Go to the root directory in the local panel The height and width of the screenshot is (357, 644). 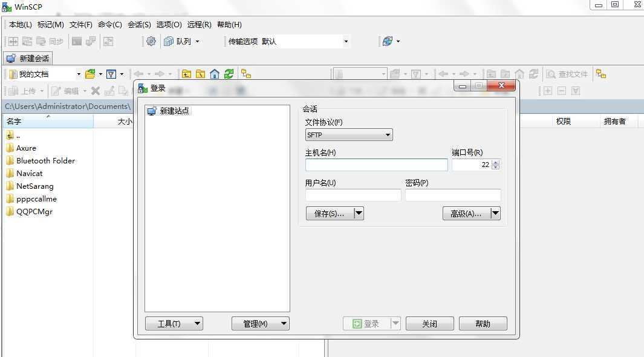(x=200, y=74)
